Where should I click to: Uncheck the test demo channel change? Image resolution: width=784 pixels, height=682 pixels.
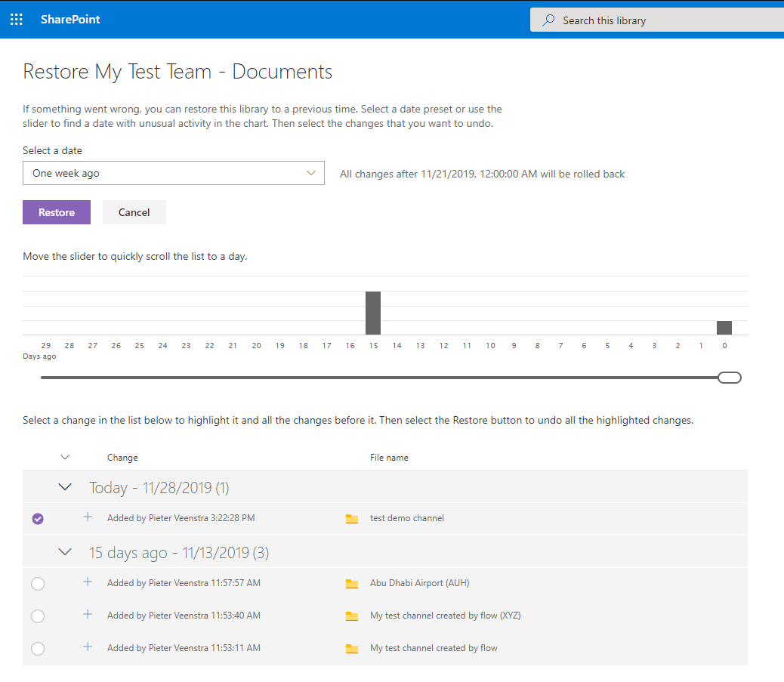(38, 519)
